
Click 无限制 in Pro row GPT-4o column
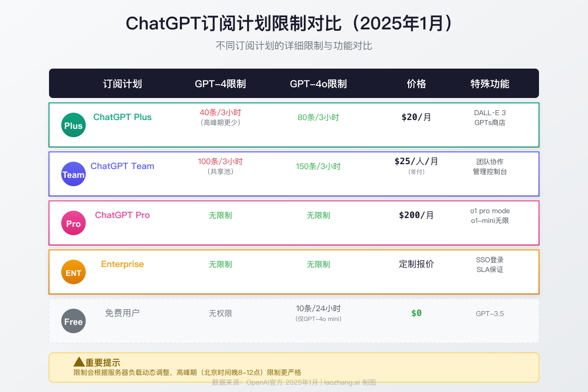point(318,216)
